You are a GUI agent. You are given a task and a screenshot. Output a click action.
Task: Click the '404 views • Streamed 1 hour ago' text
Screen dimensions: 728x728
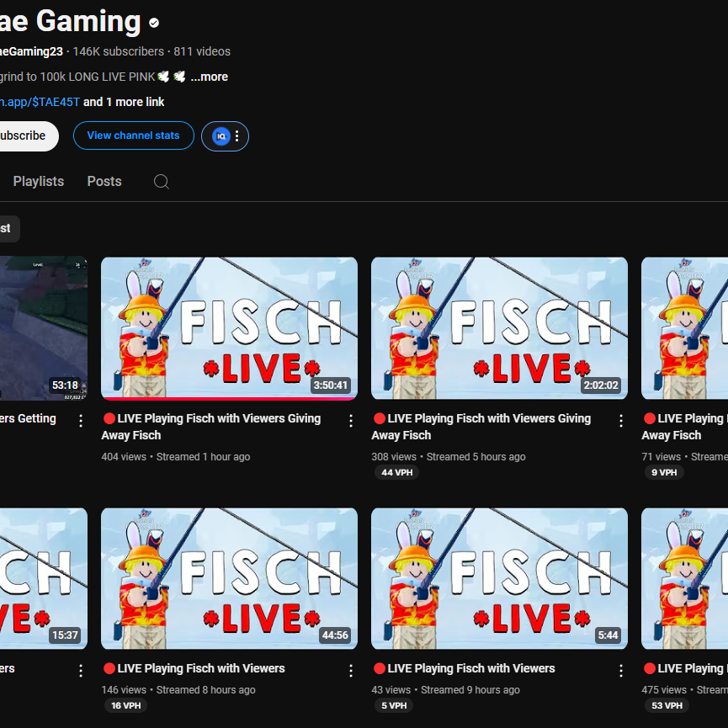pos(176,457)
